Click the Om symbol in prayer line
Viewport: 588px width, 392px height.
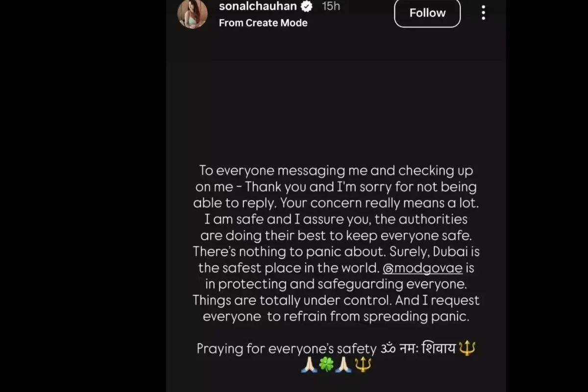pos(388,349)
